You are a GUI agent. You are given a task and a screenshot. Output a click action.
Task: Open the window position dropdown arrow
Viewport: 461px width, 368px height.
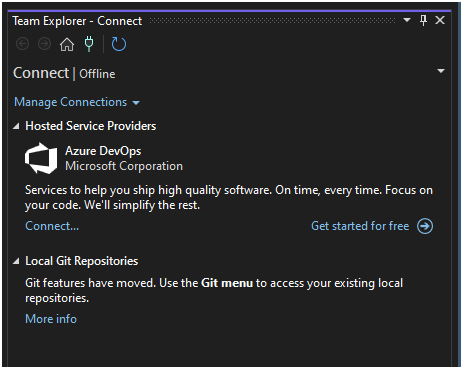coord(407,20)
